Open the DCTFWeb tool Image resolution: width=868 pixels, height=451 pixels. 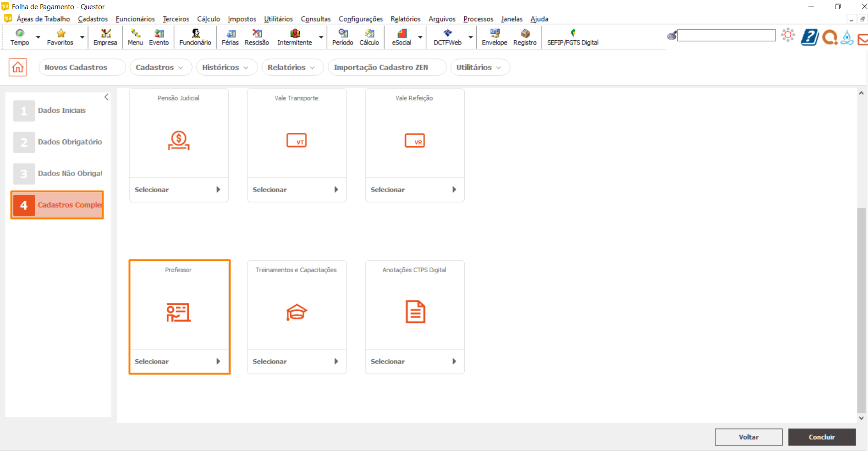pyautogui.click(x=447, y=37)
